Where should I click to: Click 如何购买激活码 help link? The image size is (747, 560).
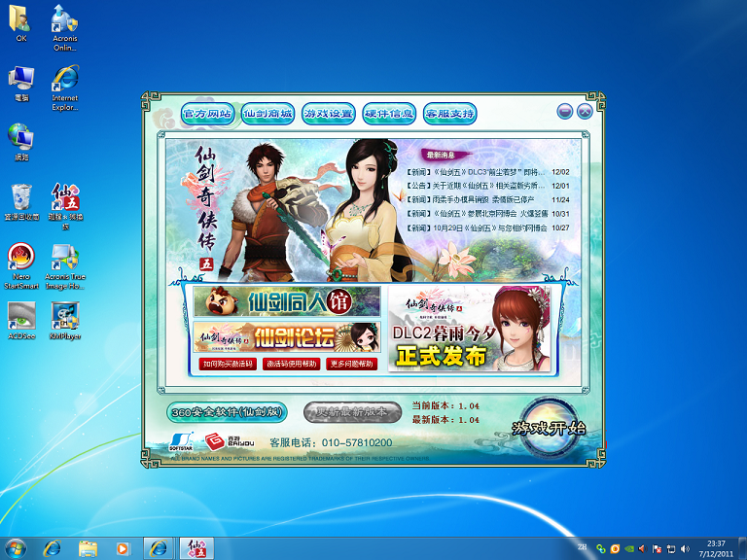click(226, 365)
